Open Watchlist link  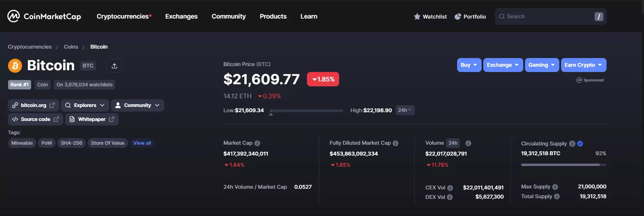tap(430, 16)
